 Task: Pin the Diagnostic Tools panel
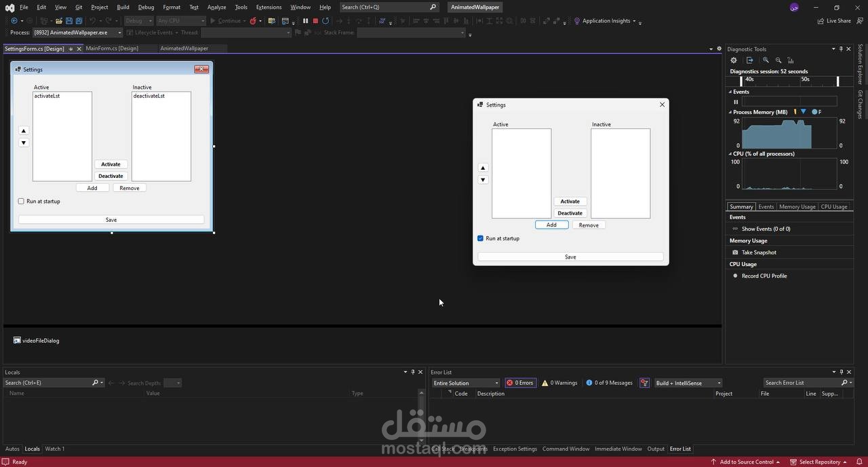(841, 49)
